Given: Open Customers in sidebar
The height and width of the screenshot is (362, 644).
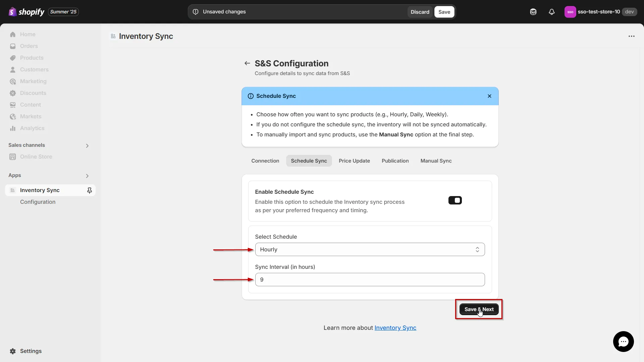Looking at the screenshot, I should click(x=50, y=69).
